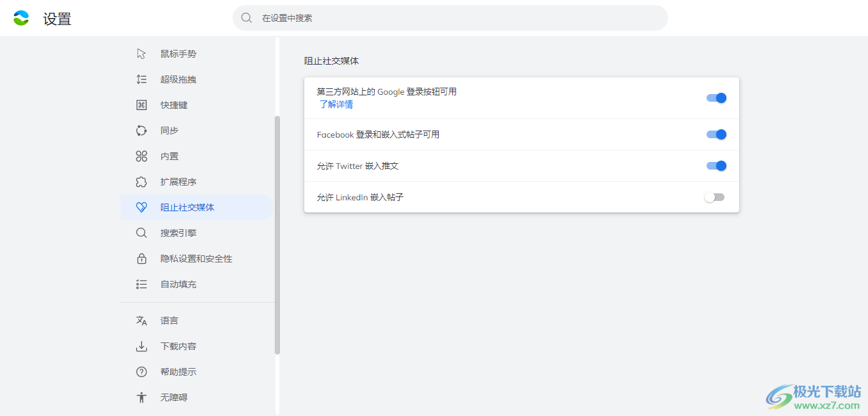Open 帮助提示 from the sidebar
Viewport: 868px width, 416px height.
coord(178,372)
